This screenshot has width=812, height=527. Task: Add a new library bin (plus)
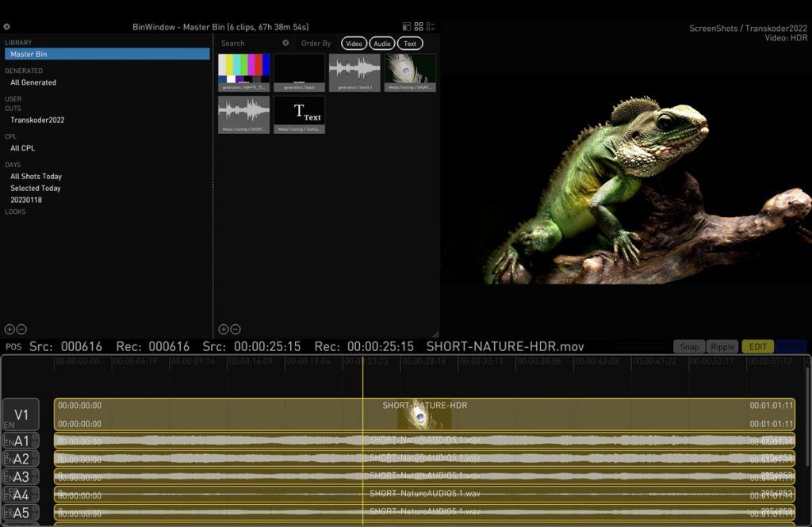(10, 329)
